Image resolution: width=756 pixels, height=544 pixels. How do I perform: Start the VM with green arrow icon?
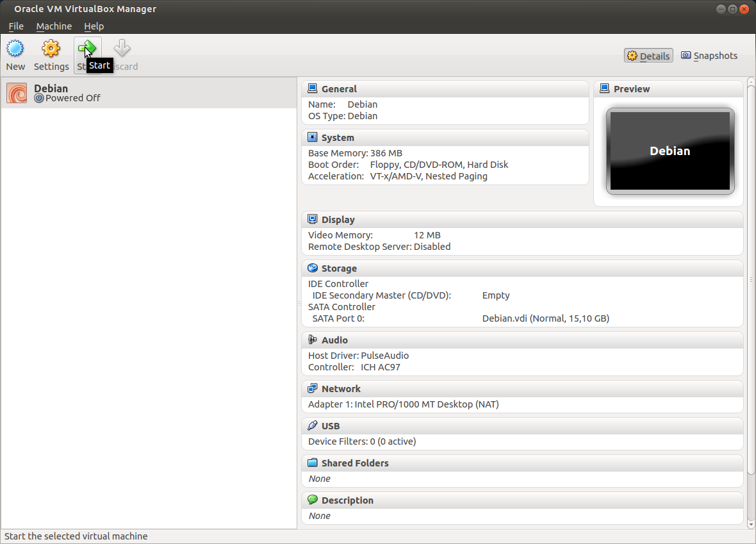point(87,49)
